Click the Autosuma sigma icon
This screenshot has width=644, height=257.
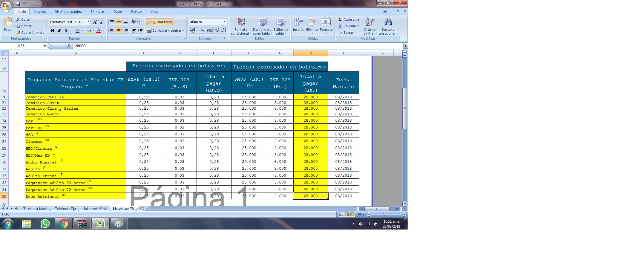tap(340, 19)
